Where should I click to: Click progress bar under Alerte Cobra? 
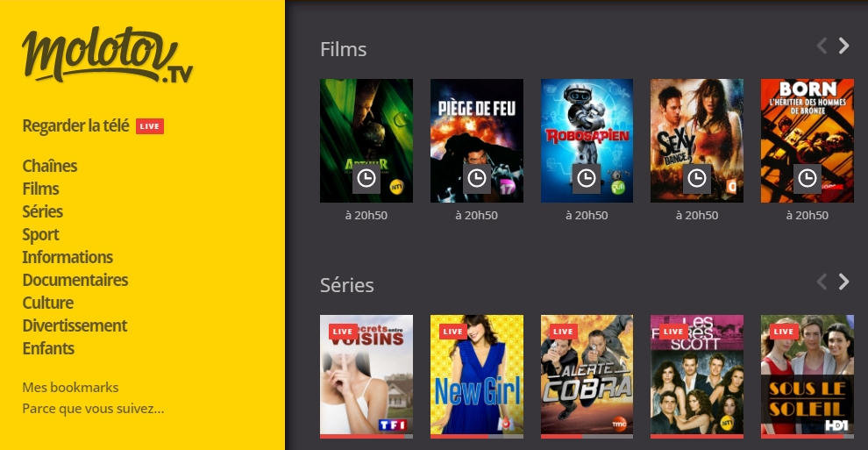[x=587, y=436]
